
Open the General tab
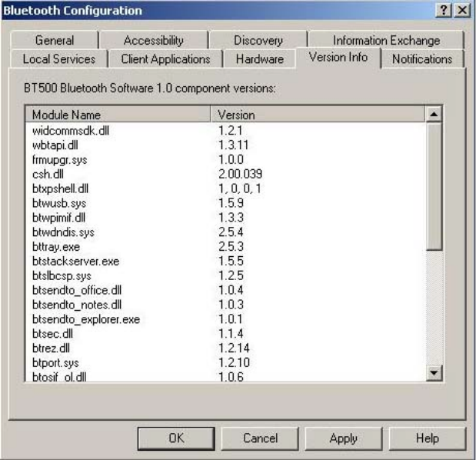click(55, 40)
